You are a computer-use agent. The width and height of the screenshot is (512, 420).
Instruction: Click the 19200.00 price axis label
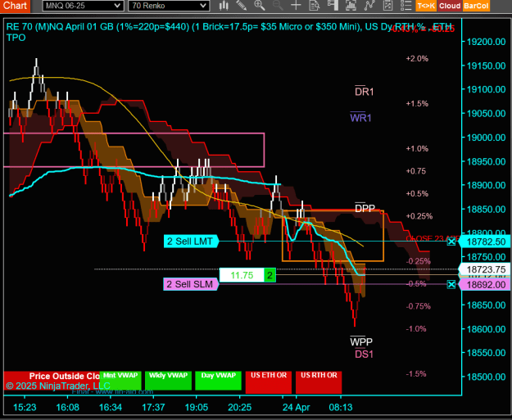[487, 42]
